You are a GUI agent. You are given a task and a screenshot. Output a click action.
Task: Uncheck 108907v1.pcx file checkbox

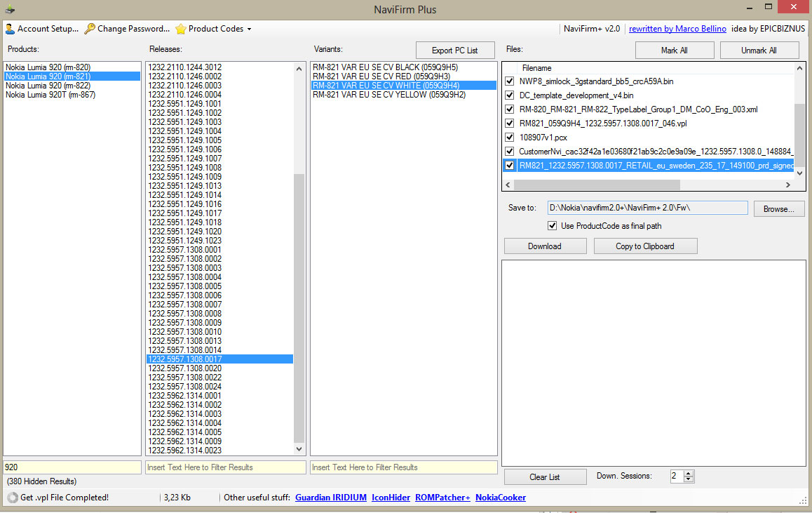tap(510, 138)
